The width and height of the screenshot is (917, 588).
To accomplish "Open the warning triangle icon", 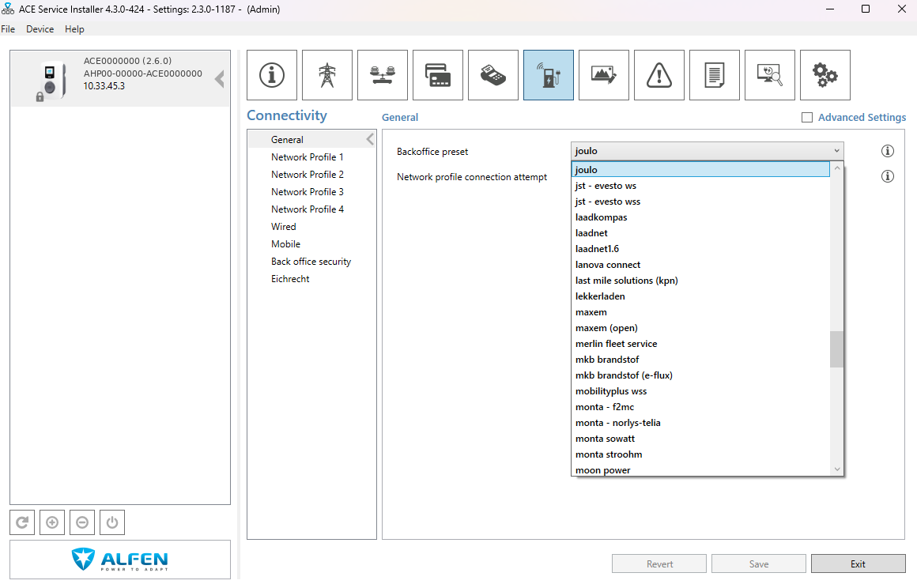I will 659,75.
